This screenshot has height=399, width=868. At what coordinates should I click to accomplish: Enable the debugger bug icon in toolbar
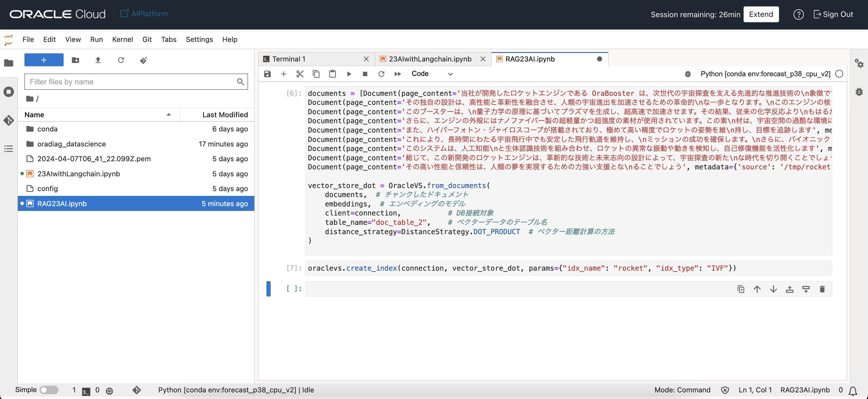pyautogui.click(x=688, y=74)
